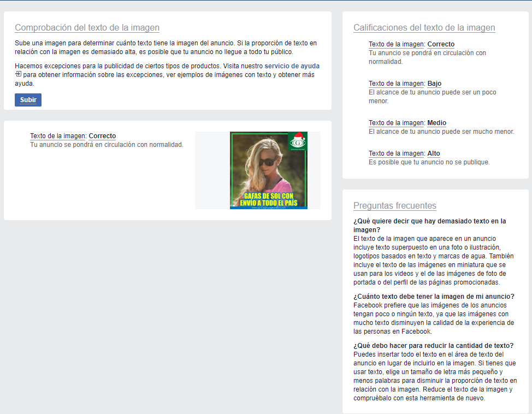Click question '¿Cuánto texto debe tener la imagen de mi anuncio?'
The width and height of the screenshot is (532, 414).
point(434,296)
